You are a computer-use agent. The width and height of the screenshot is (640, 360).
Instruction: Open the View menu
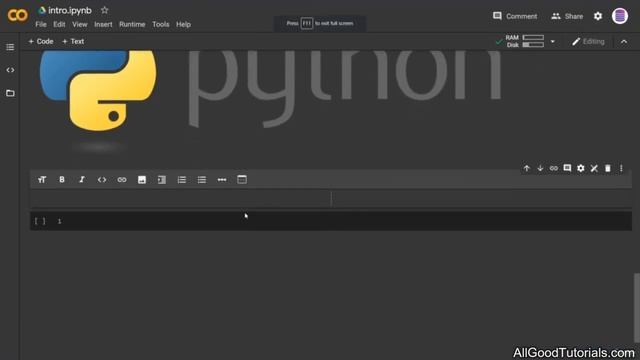pyautogui.click(x=80, y=24)
